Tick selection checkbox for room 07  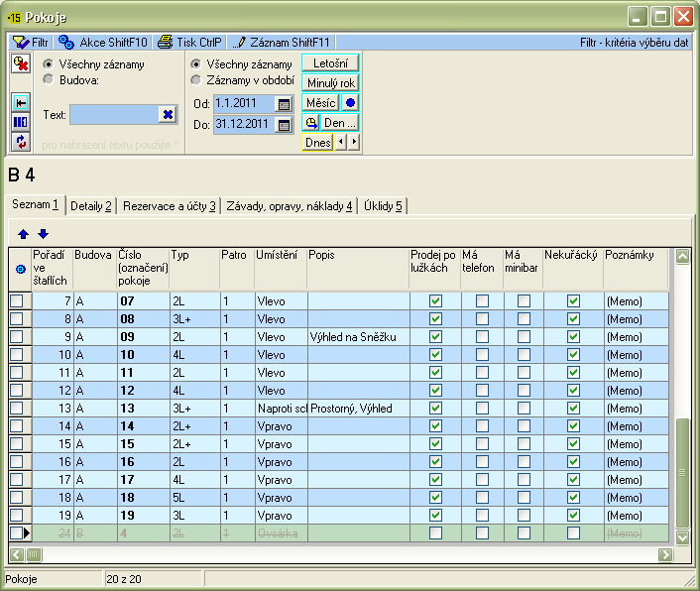point(17,300)
